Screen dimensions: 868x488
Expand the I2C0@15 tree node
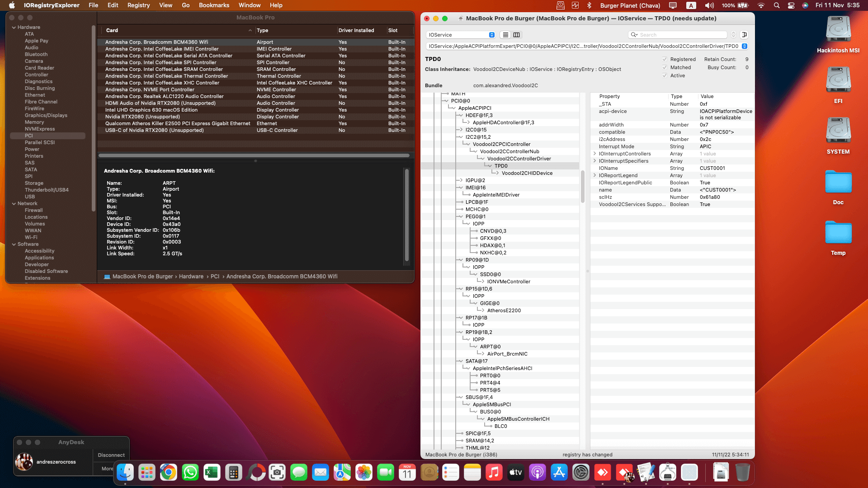461,130
